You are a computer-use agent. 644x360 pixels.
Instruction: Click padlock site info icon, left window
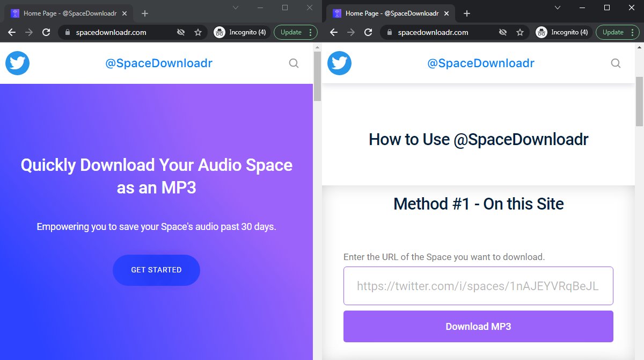point(67,32)
